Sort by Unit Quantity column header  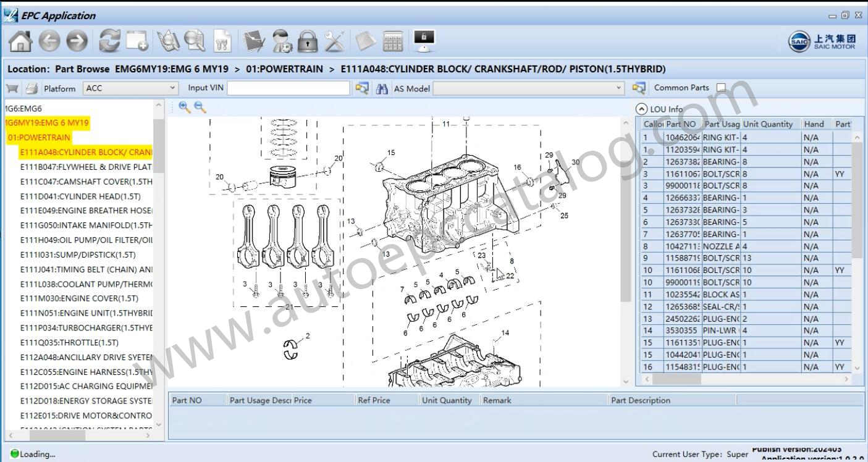[767, 124]
